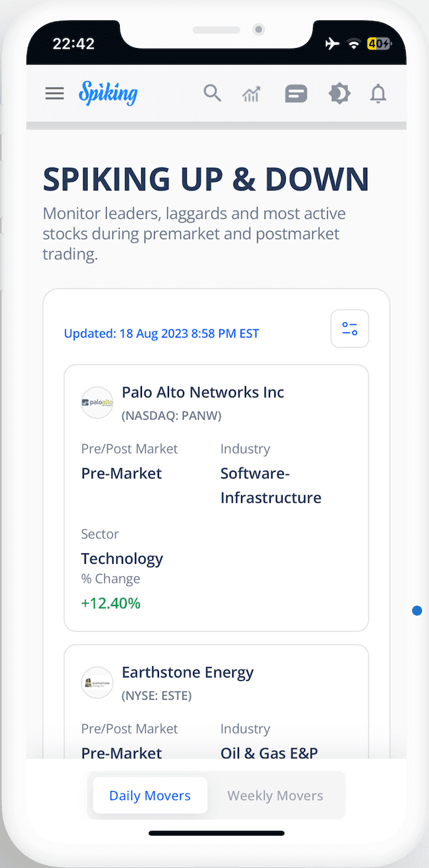429x868 pixels.
Task: Toggle dark mode brightness icon
Action: coord(339,94)
